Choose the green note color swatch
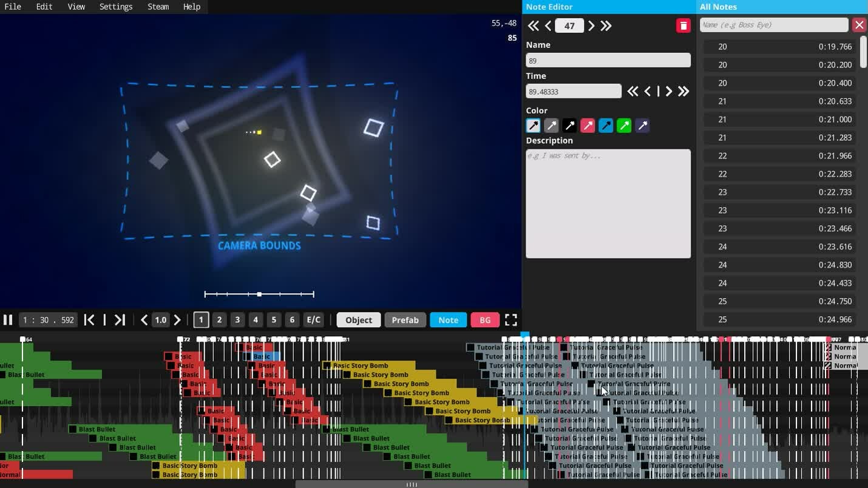This screenshot has height=488, width=868. coord(624,126)
